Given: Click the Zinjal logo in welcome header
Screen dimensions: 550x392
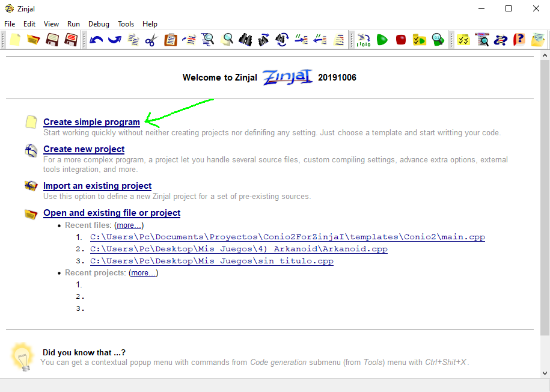Looking at the screenshot, I should 288,77.
